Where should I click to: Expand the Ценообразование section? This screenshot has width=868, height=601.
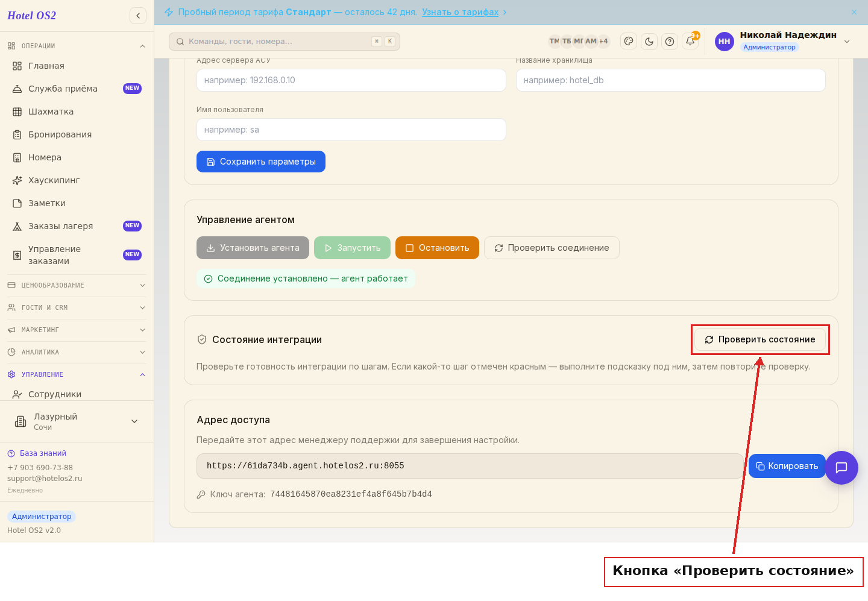coord(77,285)
